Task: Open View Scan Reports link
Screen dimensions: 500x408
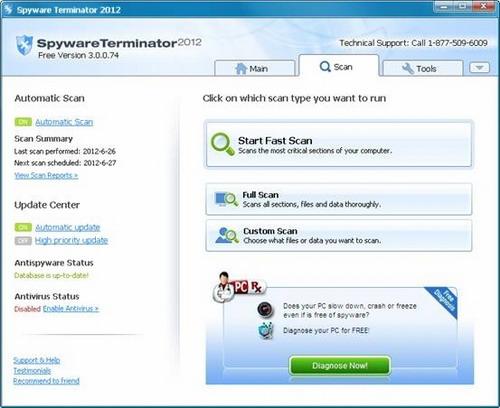Action: point(46,175)
